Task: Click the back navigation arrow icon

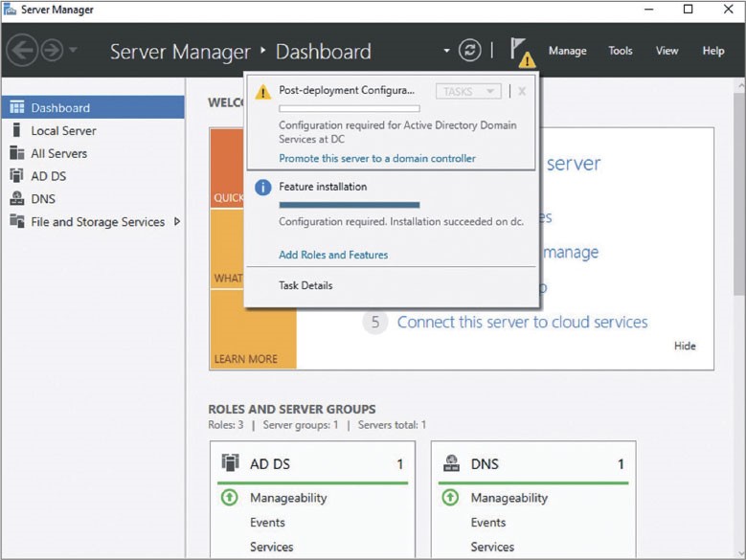Action: (x=21, y=51)
